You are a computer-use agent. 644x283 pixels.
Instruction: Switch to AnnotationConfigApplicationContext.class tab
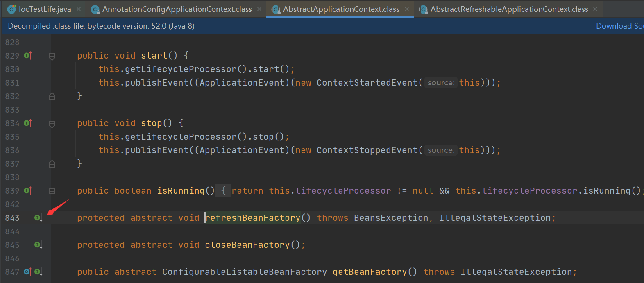pyautogui.click(x=177, y=9)
